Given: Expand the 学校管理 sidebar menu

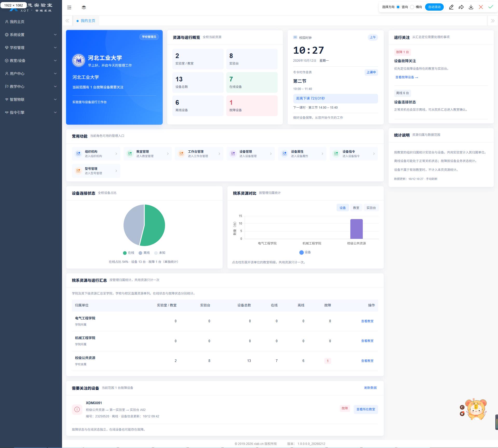Looking at the screenshot, I should coord(31,48).
